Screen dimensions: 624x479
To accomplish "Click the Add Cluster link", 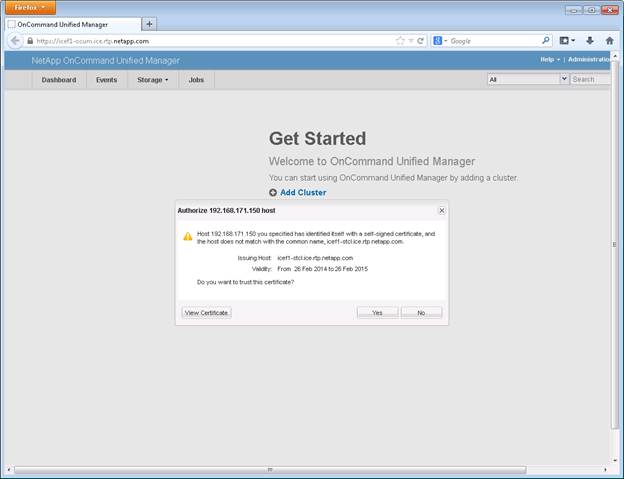I will 303,193.
